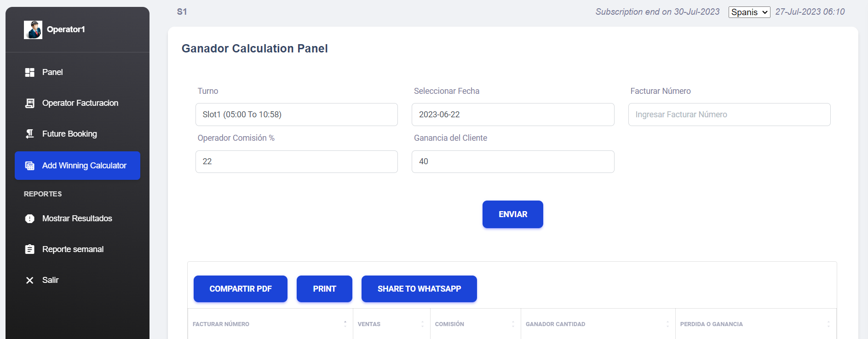Viewport: 868px width, 339px height.
Task: Click the Seleccionar Fecha date field
Action: click(513, 115)
